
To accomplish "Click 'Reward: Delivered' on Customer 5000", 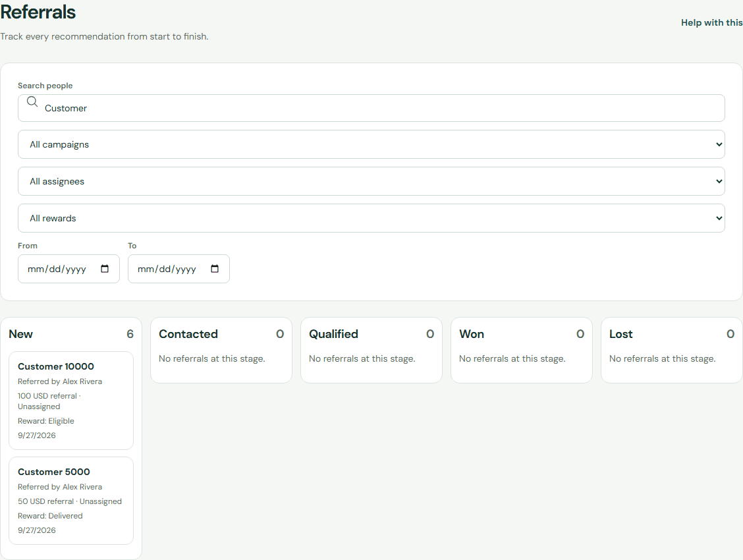I will (50, 515).
